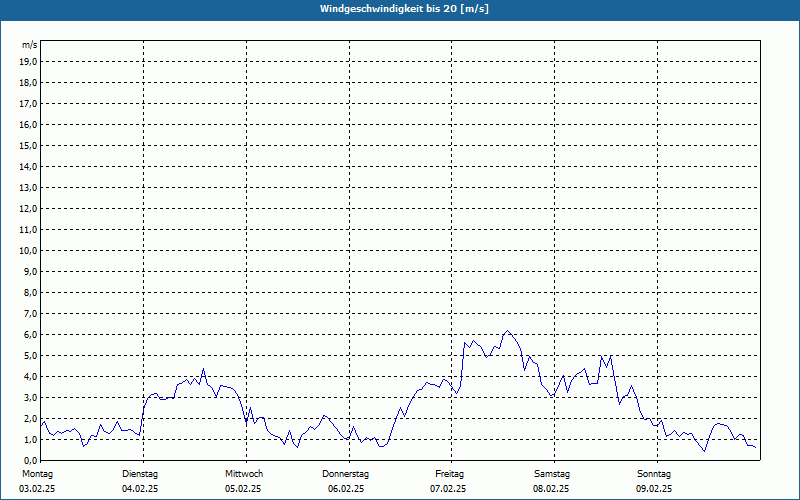The width and height of the screenshot is (800, 500).
Task: Click the date label 04.02.25
Action: click(x=140, y=489)
